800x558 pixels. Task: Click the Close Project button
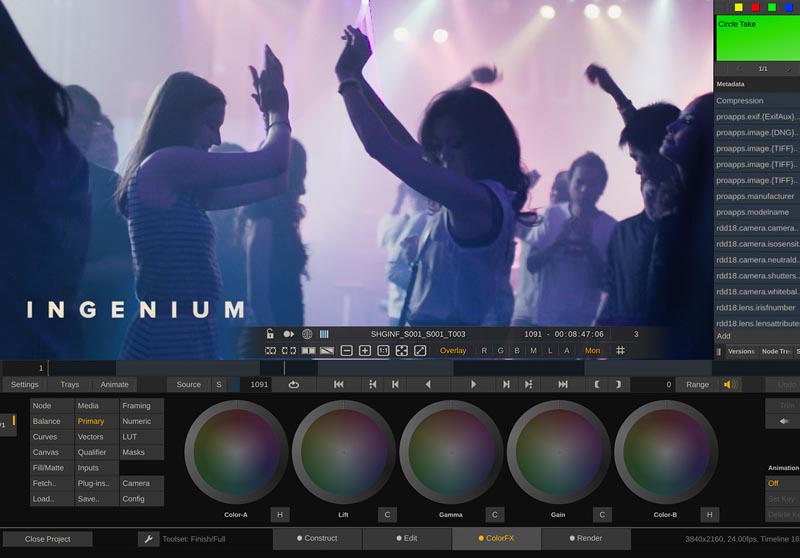[47, 539]
